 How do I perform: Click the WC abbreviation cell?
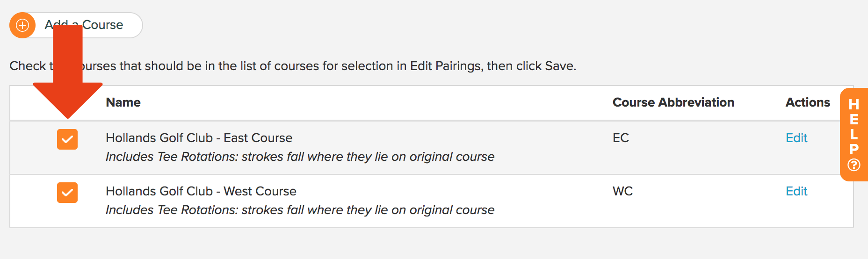click(622, 191)
